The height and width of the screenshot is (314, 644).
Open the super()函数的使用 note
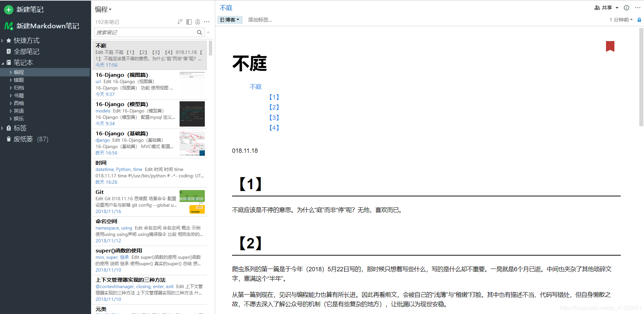coord(150,260)
